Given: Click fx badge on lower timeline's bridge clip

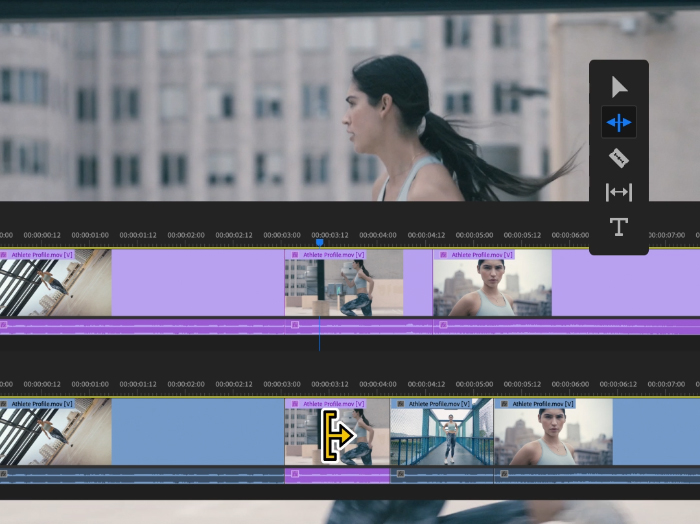Looking at the screenshot, I should point(398,404).
